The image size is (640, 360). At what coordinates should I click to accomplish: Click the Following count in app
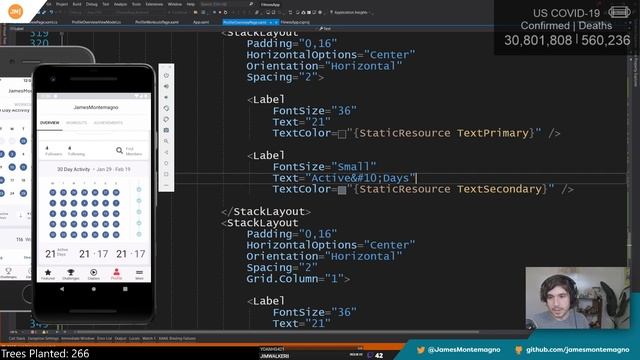(76, 151)
